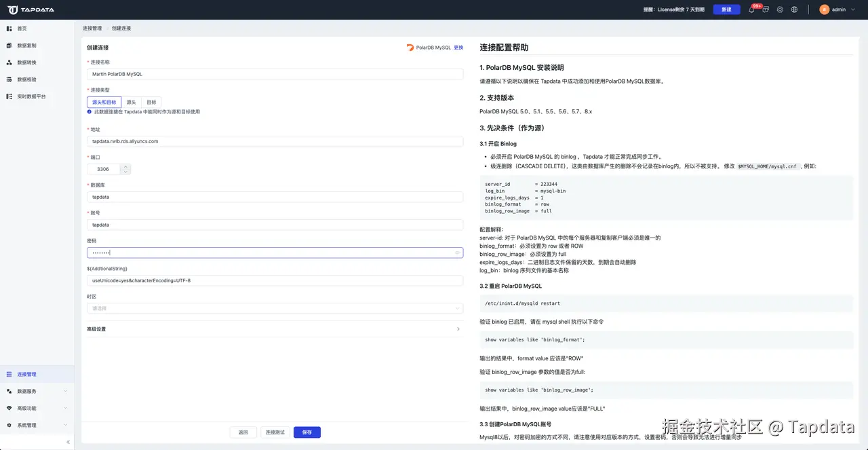Click the 连接名称 input field
Image resolution: width=868 pixels, height=450 pixels.
coord(275,73)
